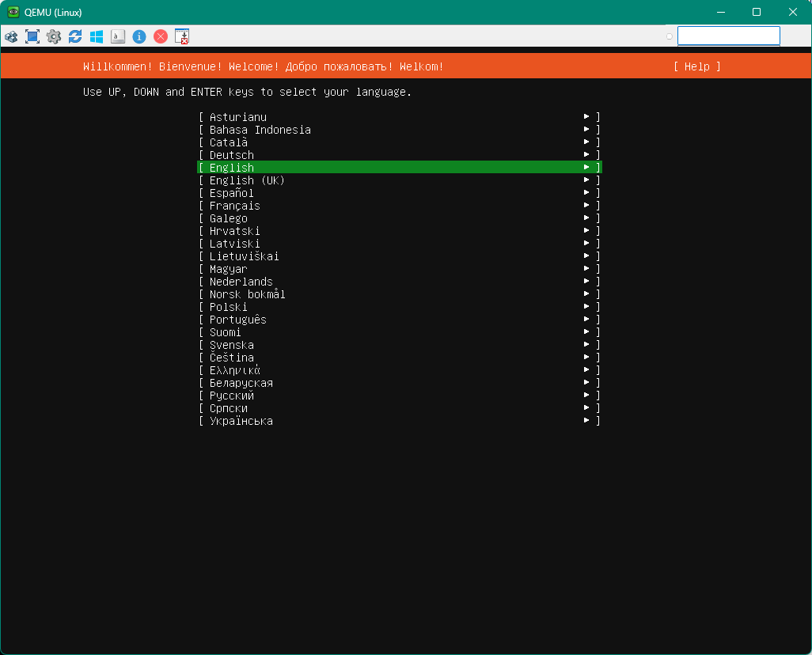Select Bahasa Indonesia language
This screenshot has width=812, height=655.
point(399,130)
